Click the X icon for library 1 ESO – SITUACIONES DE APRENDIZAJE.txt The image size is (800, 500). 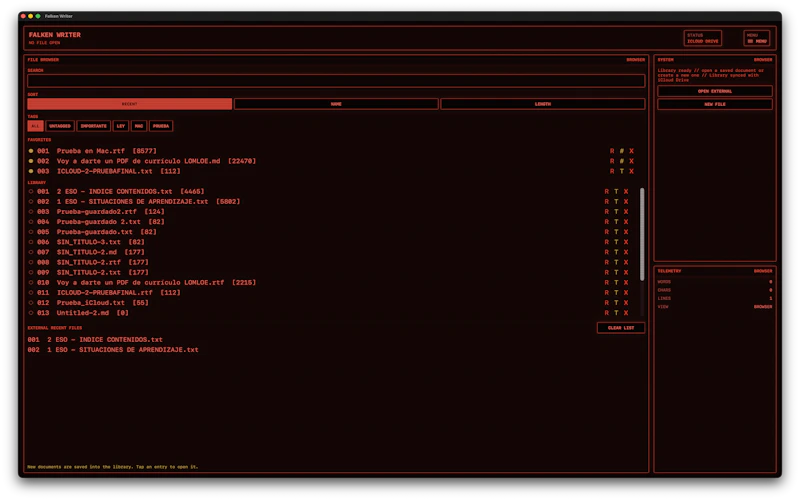tap(626, 202)
